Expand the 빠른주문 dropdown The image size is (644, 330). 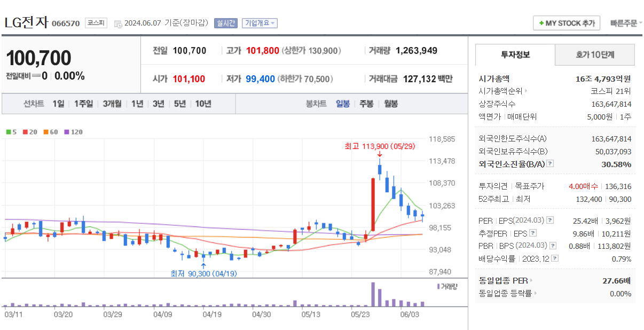tap(626, 23)
